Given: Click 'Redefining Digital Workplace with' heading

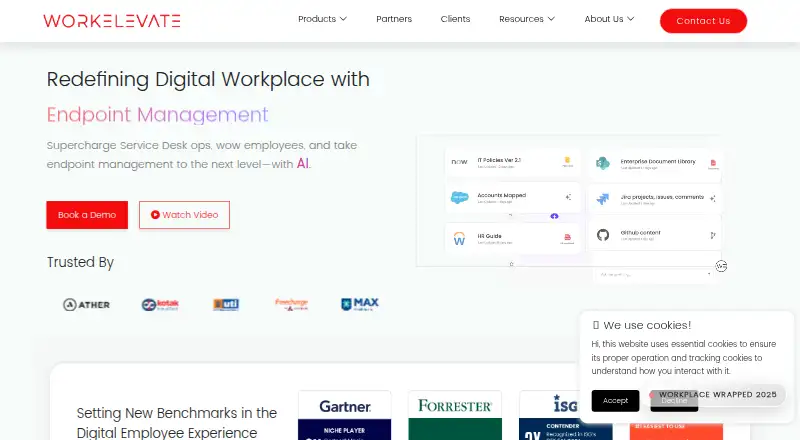Looking at the screenshot, I should pyautogui.click(x=208, y=80).
